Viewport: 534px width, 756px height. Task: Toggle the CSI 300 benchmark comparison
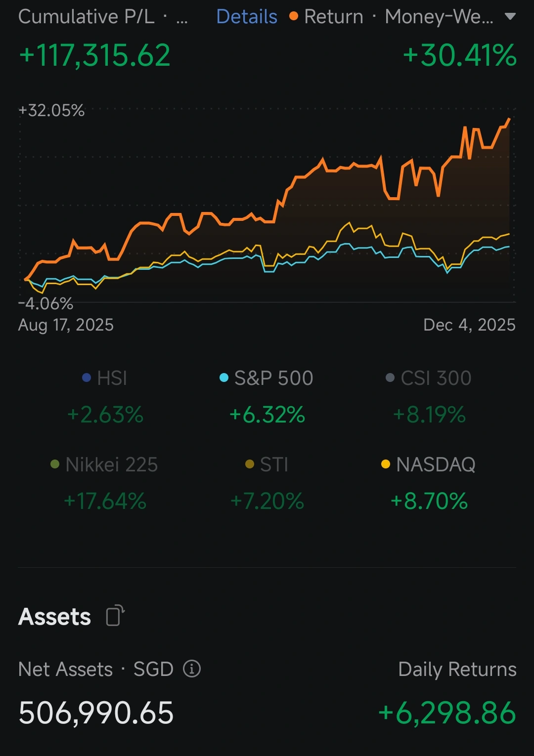[429, 396]
